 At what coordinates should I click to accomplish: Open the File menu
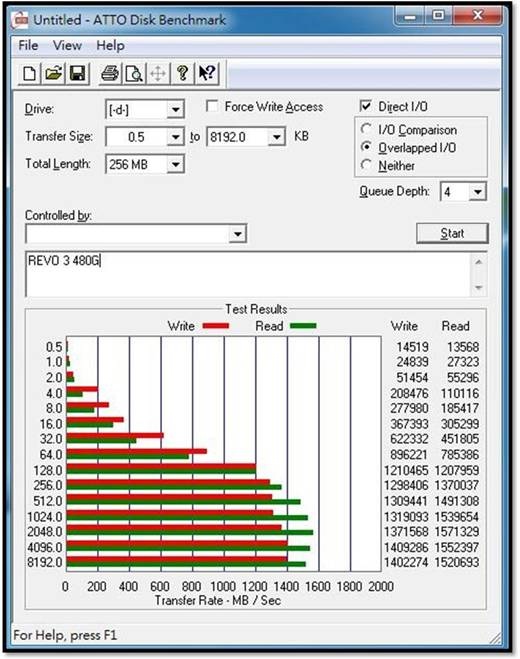click(28, 45)
